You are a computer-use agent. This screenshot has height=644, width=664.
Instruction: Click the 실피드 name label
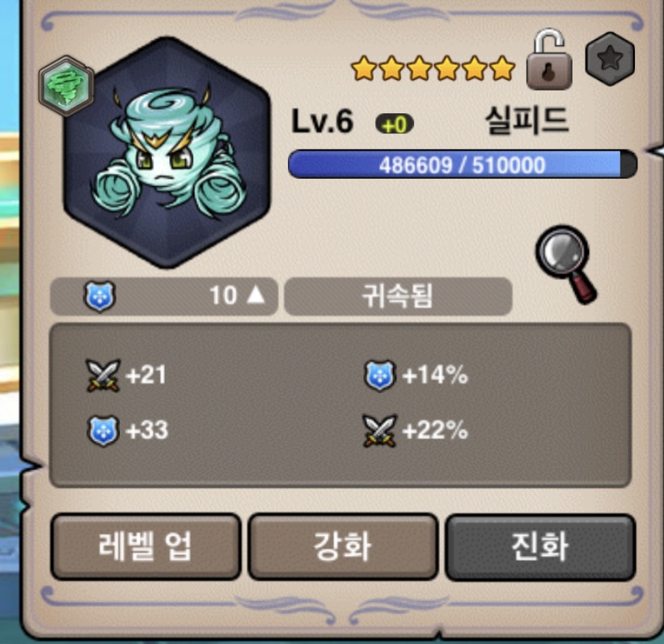pyautogui.click(x=527, y=121)
